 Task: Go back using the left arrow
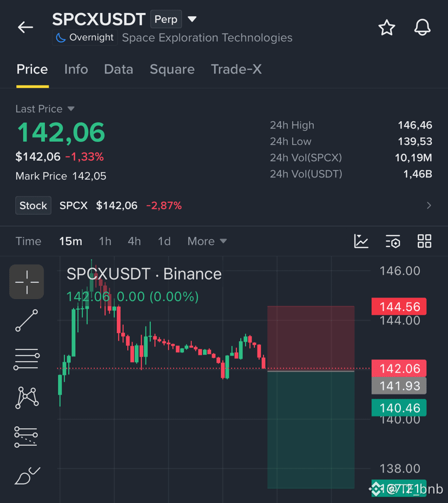click(x=25, y=27)
